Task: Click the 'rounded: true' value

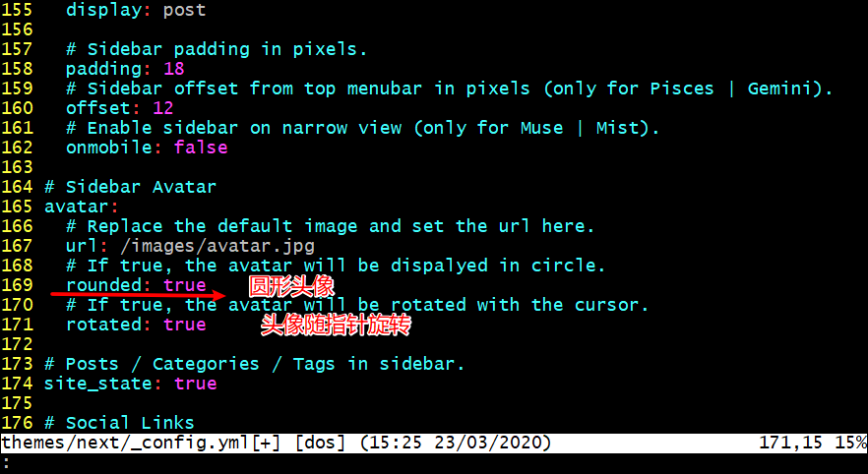Action: click(185, 285)
